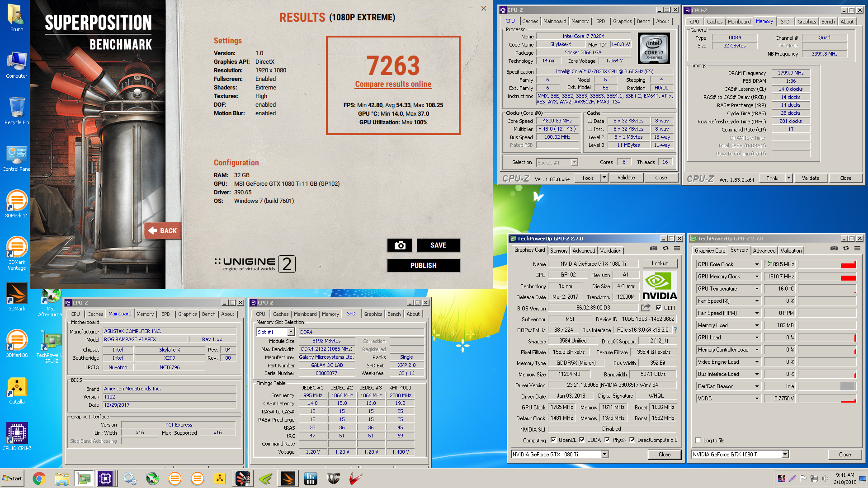The image size is (868, 488).
Task: Click GPU Memory Clock sensor graph
Action: [x=827, y=277]
